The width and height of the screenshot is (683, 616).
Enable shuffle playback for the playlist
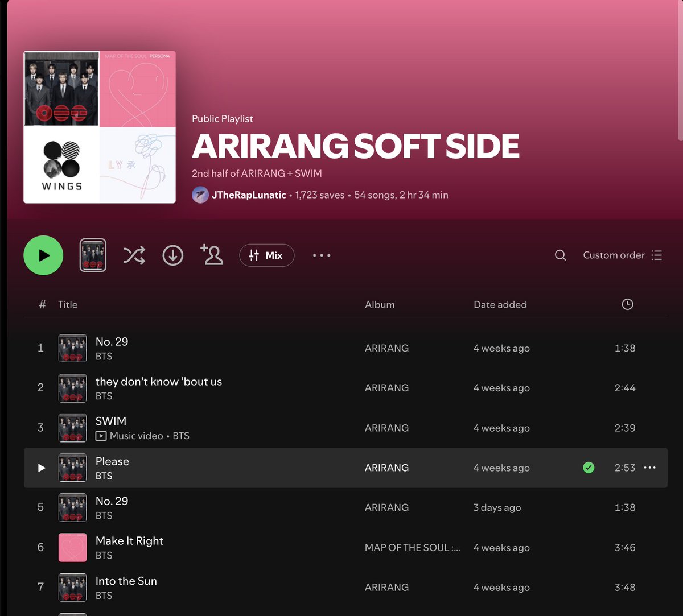134,255
